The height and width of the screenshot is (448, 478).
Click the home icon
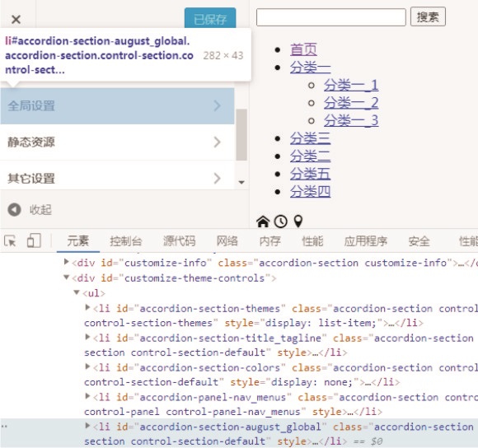point(263,222)
